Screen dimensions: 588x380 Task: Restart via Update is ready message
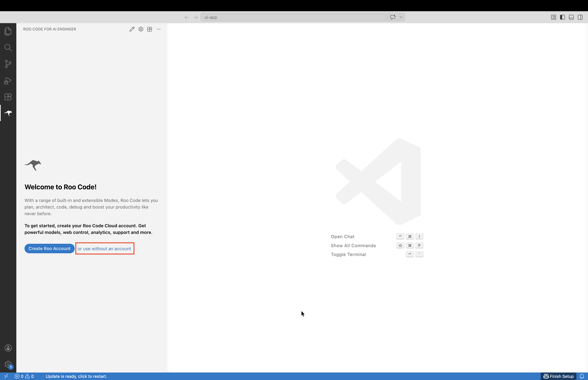[x=77, y=376]
